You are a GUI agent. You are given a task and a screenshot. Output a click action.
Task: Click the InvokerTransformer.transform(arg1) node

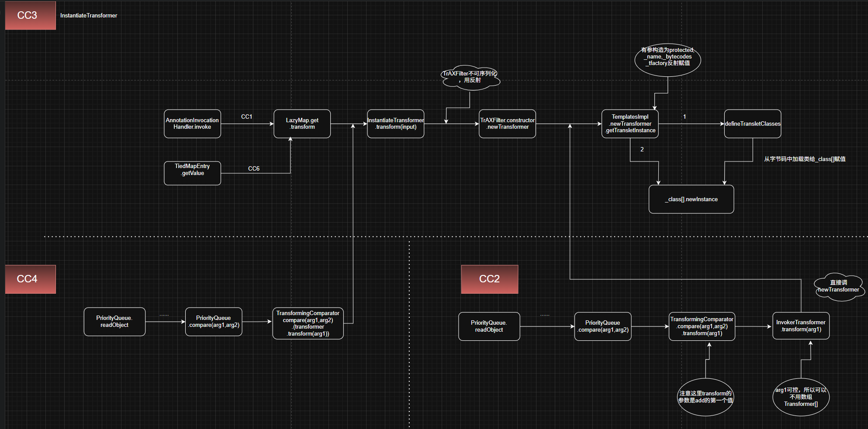[x=800, y=326]
